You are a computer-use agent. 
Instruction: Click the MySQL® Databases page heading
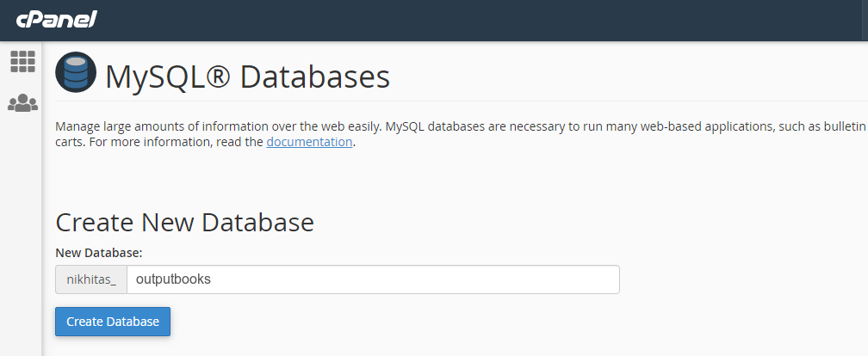[x=247, y=77]
